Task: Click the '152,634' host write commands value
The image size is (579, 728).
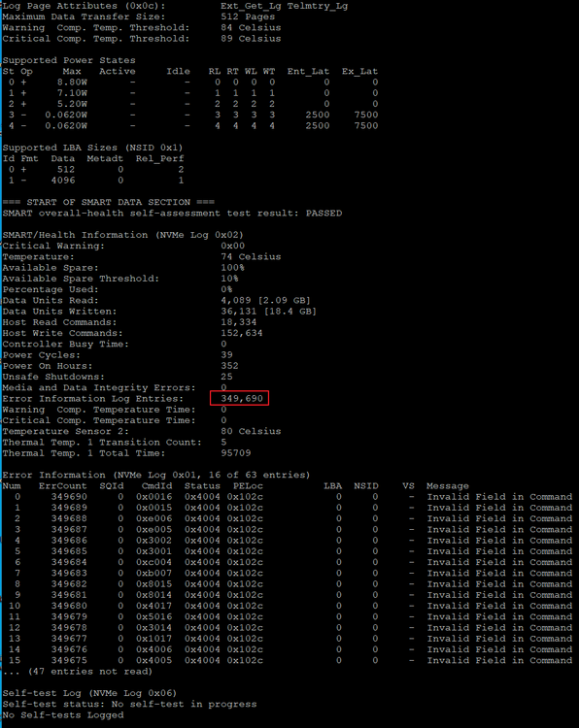Action: pyautogui.click(x=242, y=333)
